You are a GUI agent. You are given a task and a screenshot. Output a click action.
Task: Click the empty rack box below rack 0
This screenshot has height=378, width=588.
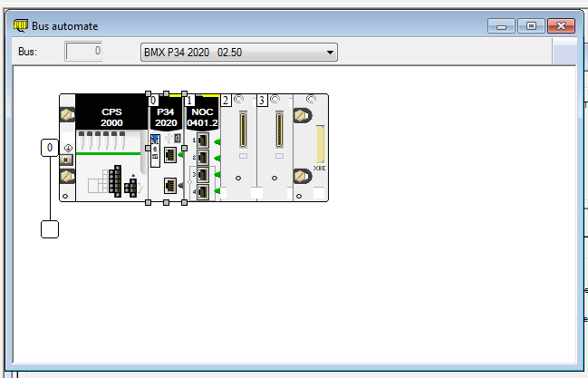(x=50, y=229)
